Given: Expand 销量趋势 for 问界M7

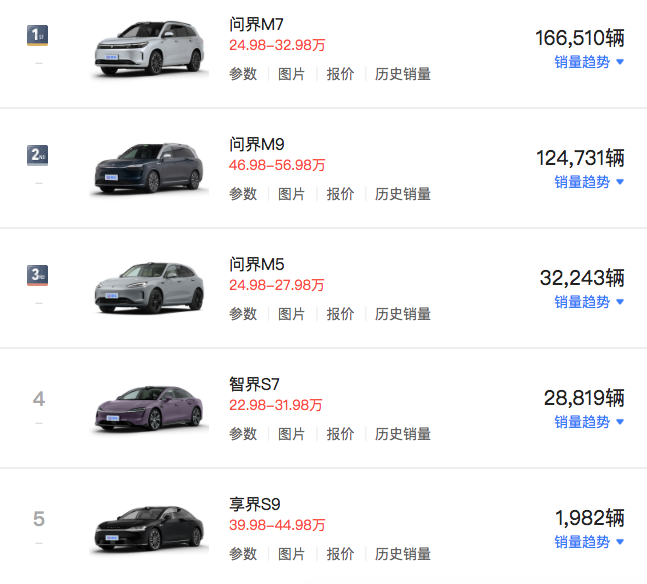Looking at the screenshot, I should [589, 62].
